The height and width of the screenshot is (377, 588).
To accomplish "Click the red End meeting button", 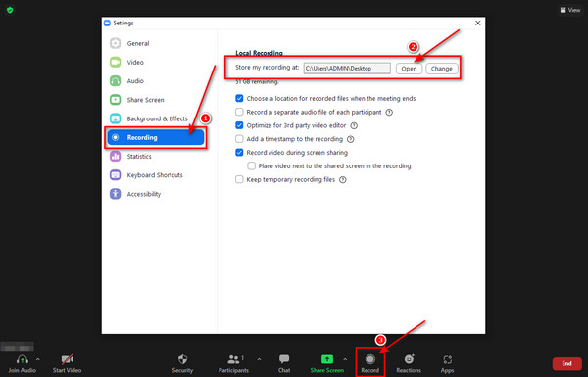I will (566, 364).
